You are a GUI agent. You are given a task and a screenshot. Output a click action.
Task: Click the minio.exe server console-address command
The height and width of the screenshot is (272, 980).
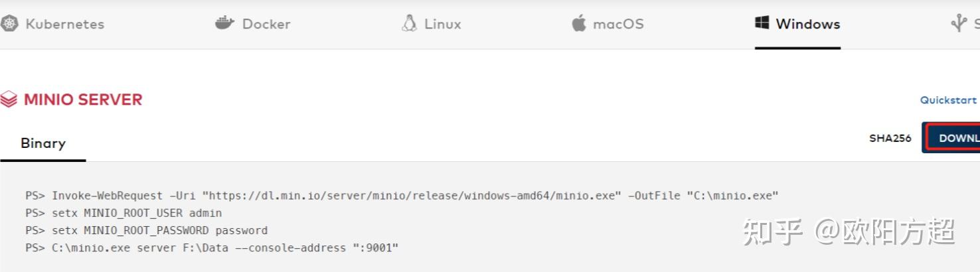point(212,247)
